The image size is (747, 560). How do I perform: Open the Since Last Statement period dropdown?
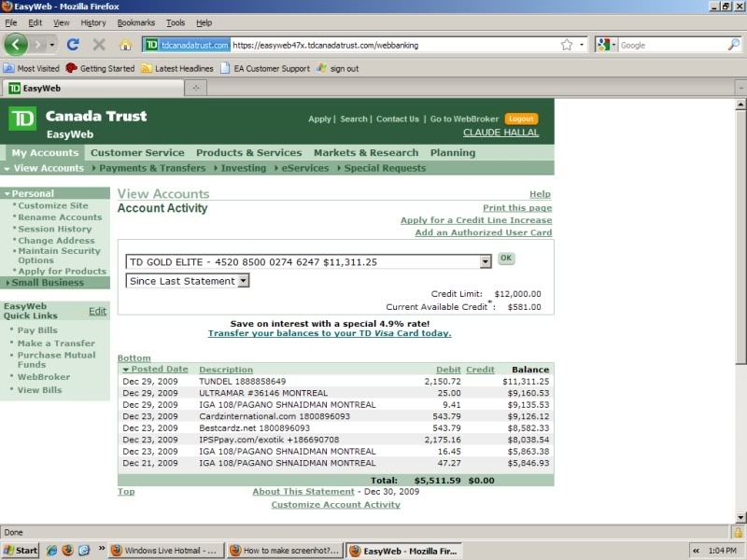pyautogui.click(x=188, y=281)
